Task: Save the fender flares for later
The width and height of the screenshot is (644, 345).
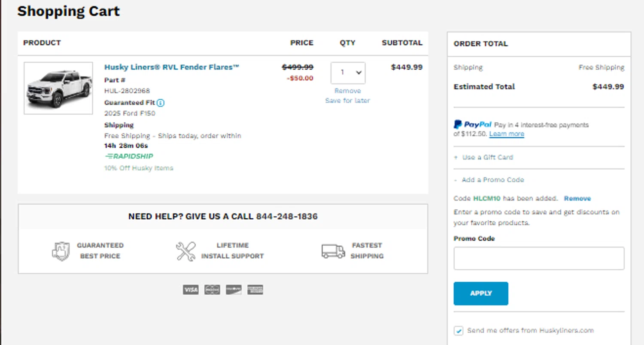Action: 347,101
